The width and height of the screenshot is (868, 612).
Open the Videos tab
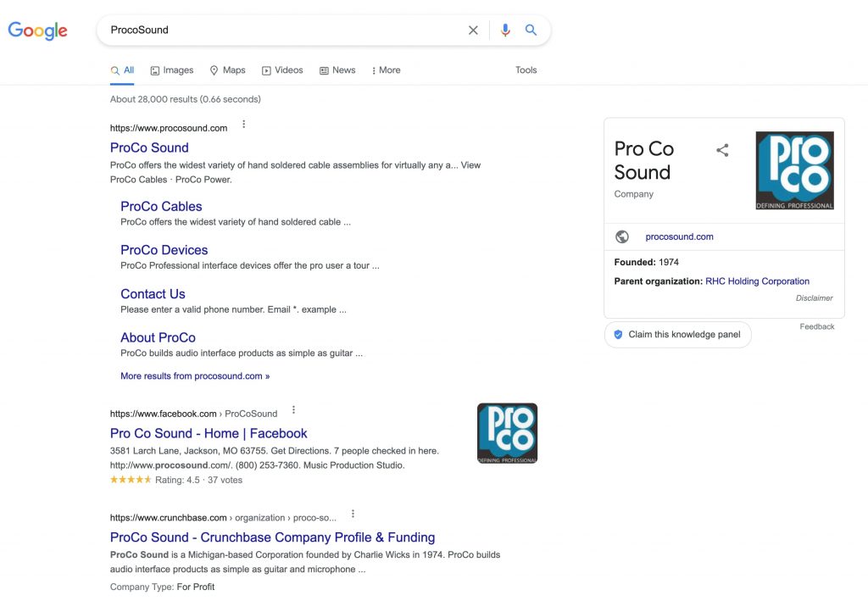pyautogui.click(x=282, y=70)
